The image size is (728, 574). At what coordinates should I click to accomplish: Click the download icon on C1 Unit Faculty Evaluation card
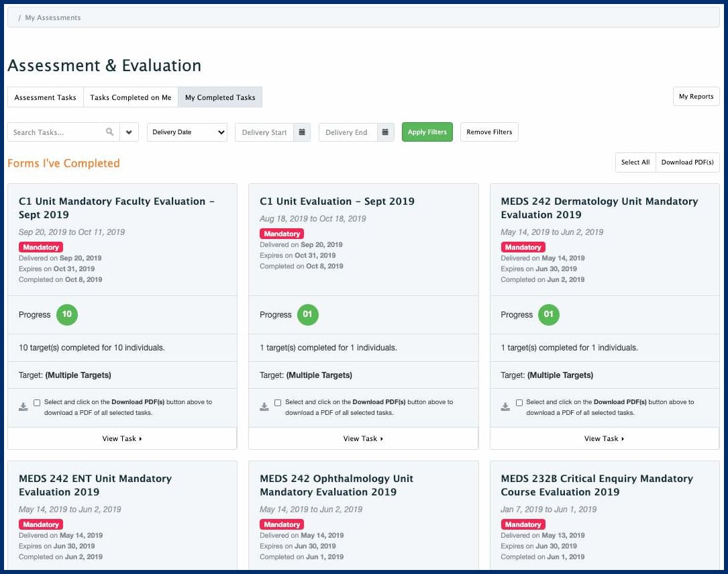23,406
